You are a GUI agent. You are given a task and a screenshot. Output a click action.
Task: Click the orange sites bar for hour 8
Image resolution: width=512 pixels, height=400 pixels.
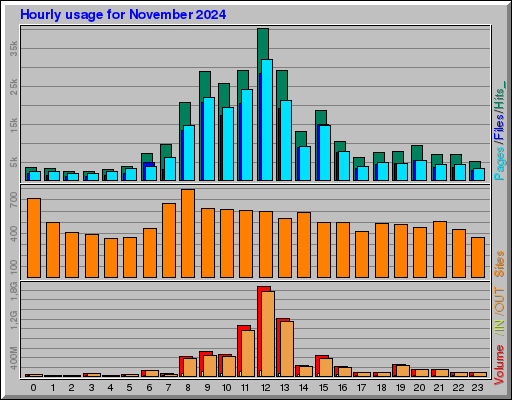pos(188,233)
